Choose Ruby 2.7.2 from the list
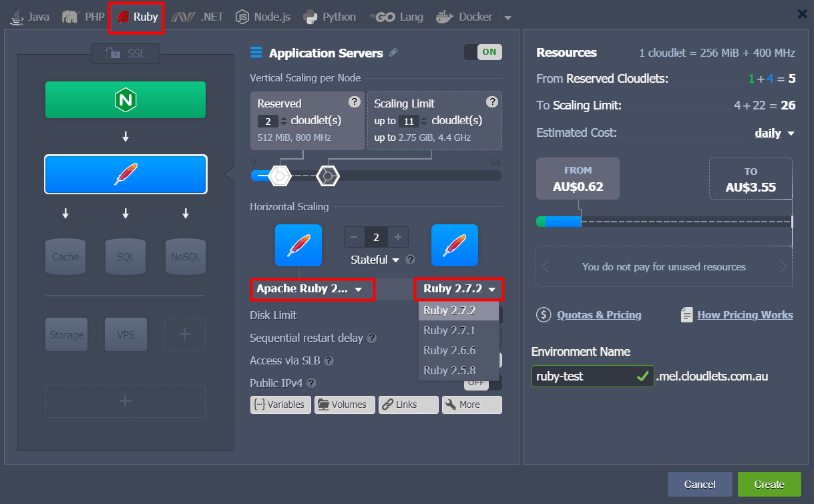 click(x=459, y=310)
